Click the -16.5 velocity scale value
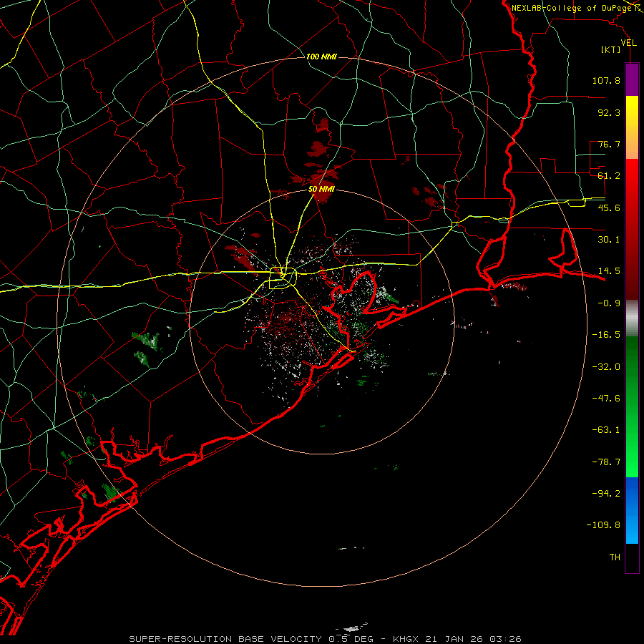This screenshot has width=644, height=644. (606, 335)
